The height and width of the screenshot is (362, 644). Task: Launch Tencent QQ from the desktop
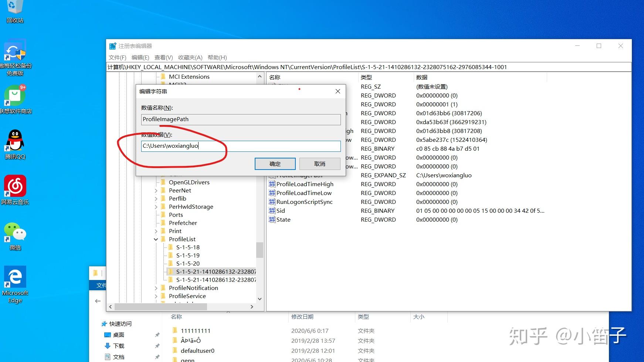coord(15,144)
